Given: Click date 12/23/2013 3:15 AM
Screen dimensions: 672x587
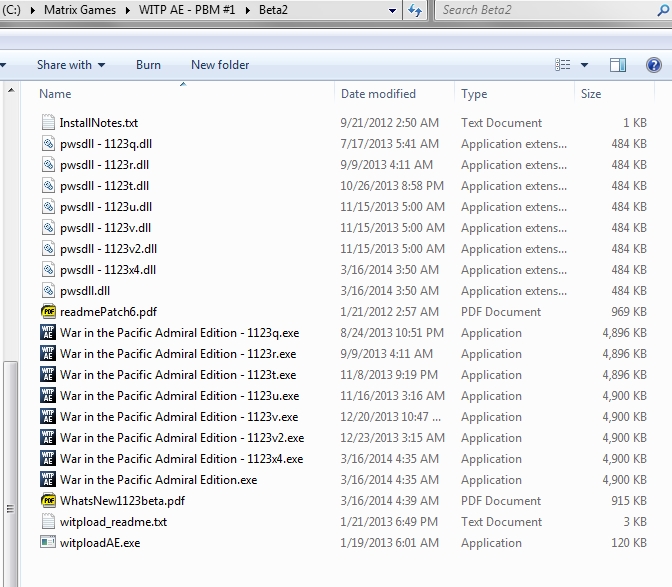Looking at the screenshot, I should coord(392,438).
